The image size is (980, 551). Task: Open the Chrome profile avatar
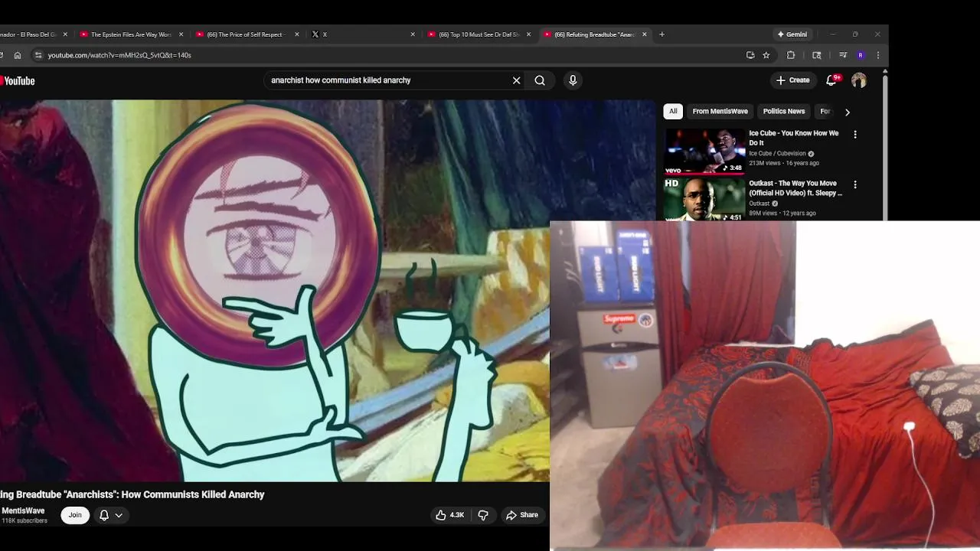[x=861, y=55]
